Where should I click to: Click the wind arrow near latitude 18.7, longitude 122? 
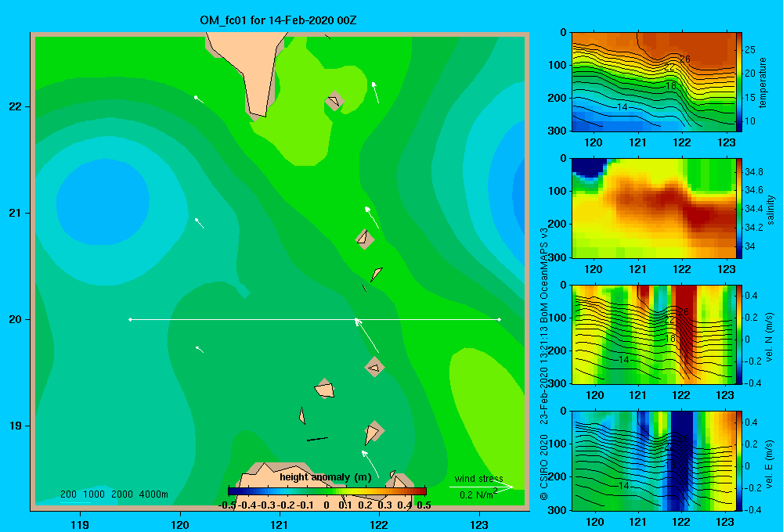370,464
